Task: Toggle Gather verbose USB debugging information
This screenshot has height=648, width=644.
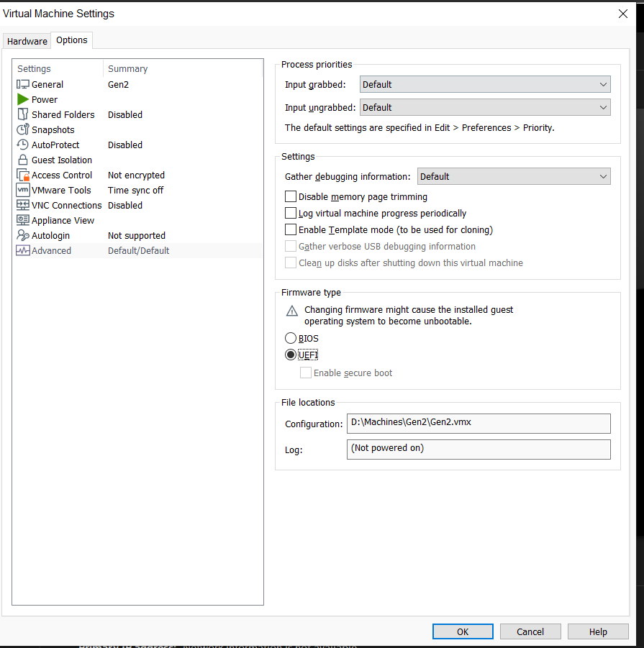Action: click(x=291, y=246)
